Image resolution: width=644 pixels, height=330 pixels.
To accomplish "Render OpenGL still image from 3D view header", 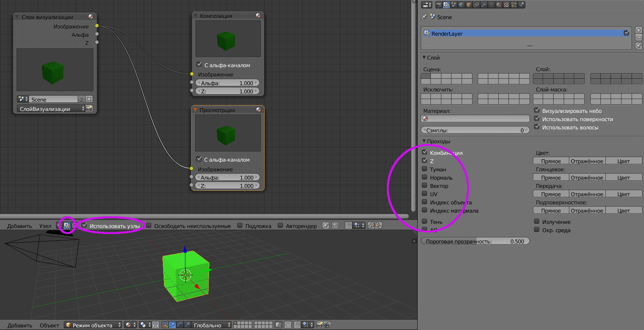I will tap(320, 325).
